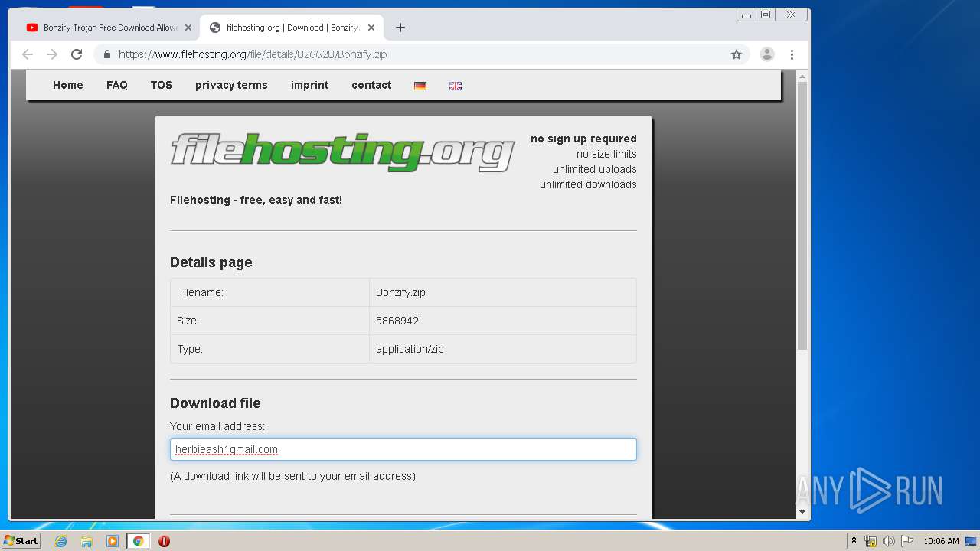Switch language with the German flag

[x=420, y=86]
